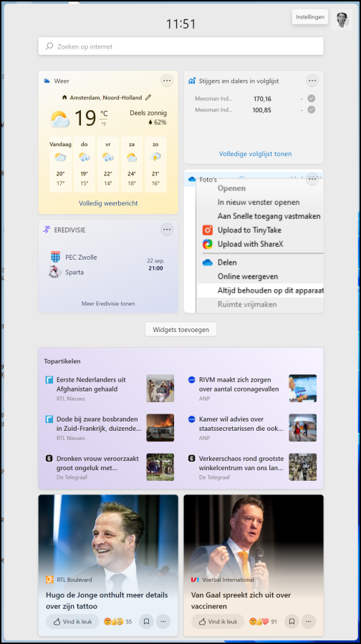Image resolution: width=361 pixels, height=644 pixels.
Task: Choose Upload with ShareX menu entry
Action: 251,244
